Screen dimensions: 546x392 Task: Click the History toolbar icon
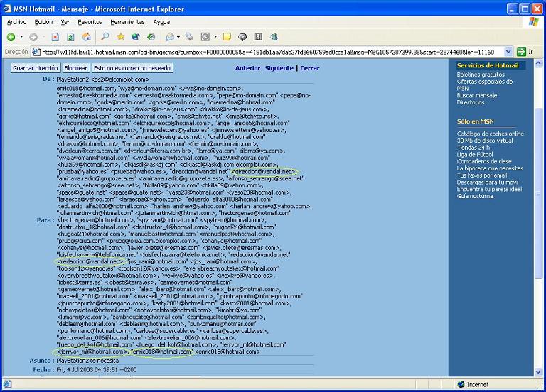click(x=151, y=37)
